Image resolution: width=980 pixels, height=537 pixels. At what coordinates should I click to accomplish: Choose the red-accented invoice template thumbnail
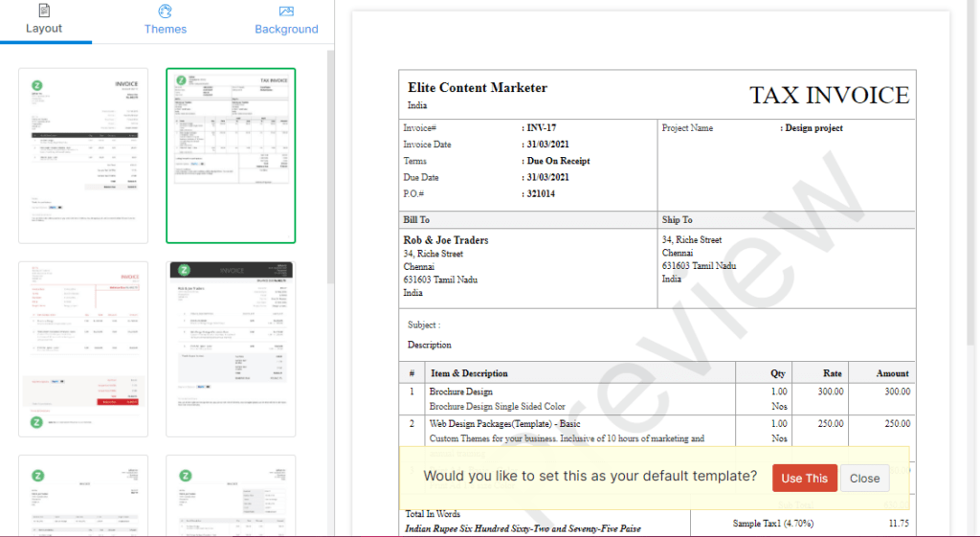pyautogui.click(x=83, y=348)
